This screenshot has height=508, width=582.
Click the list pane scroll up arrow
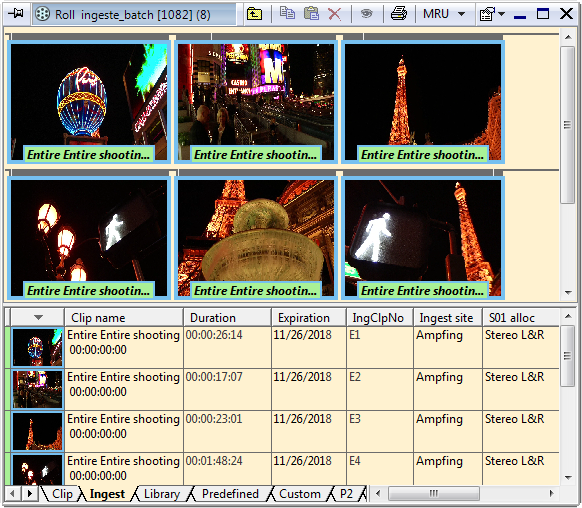pos(568,316)
